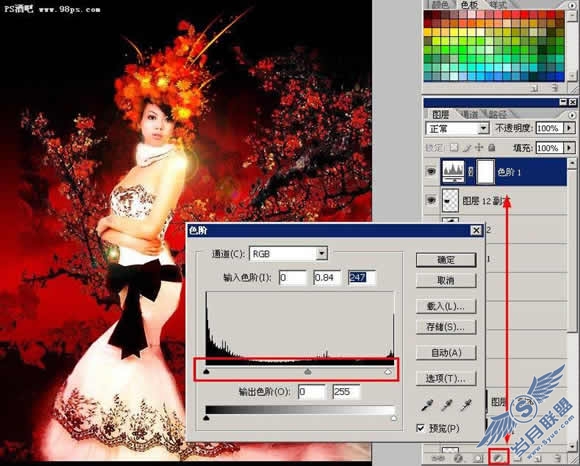Click the lock image pixels brush icon
The height and width of the screenshot is (466, 580).
[467, 148]
